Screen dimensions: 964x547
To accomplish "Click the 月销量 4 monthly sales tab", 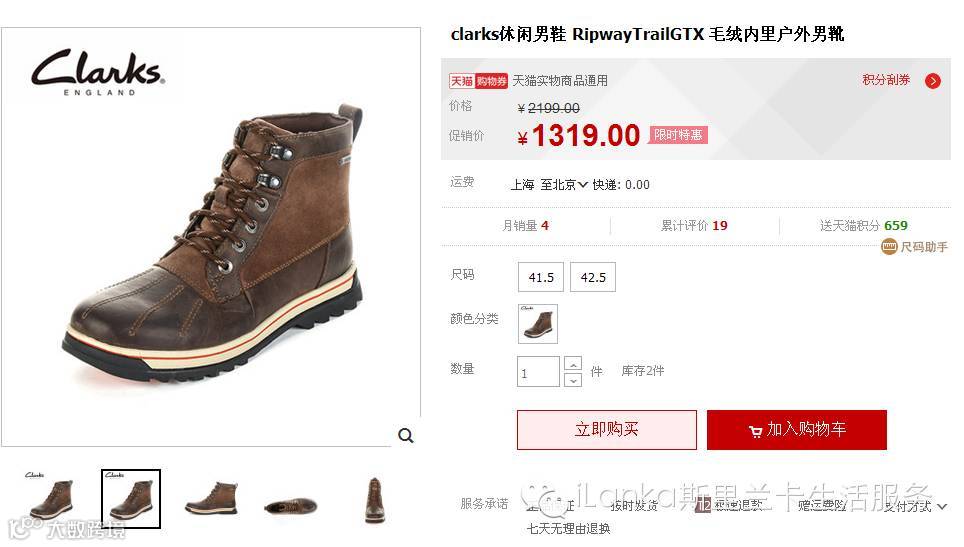I will [x=526, y=226].
